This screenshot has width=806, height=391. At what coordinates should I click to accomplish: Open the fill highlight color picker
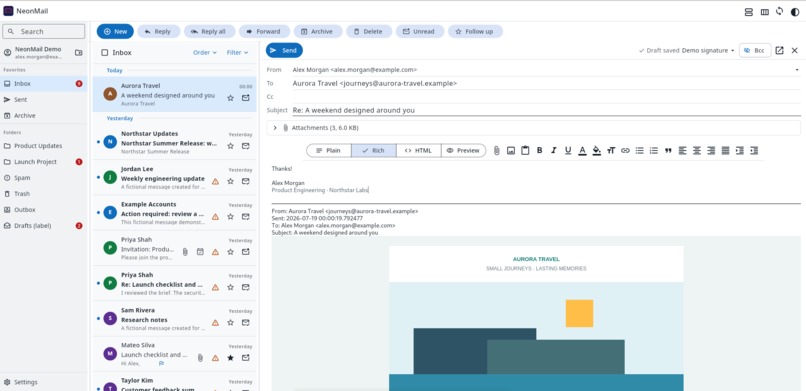[x=597, y=151]
